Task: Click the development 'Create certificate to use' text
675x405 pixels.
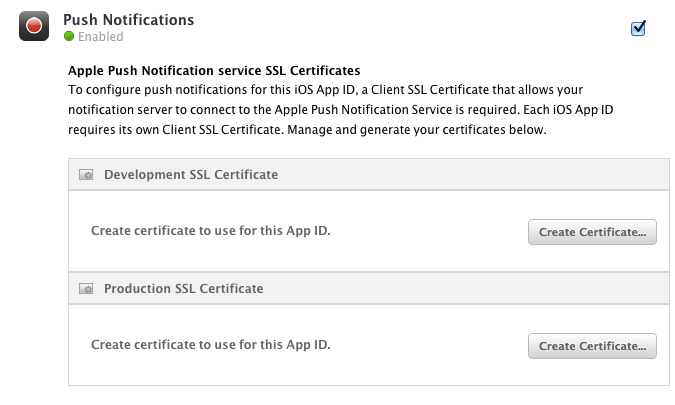Action: pos(211,231)
